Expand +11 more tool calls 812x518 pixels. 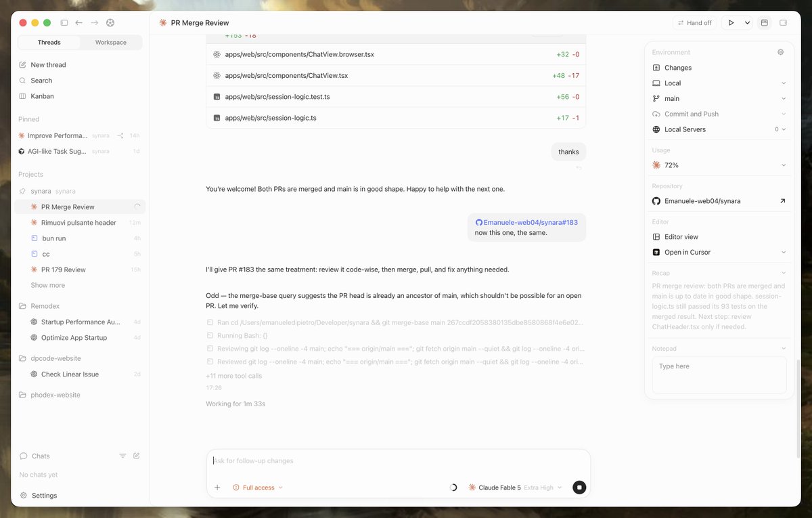[x=233, y=376]
